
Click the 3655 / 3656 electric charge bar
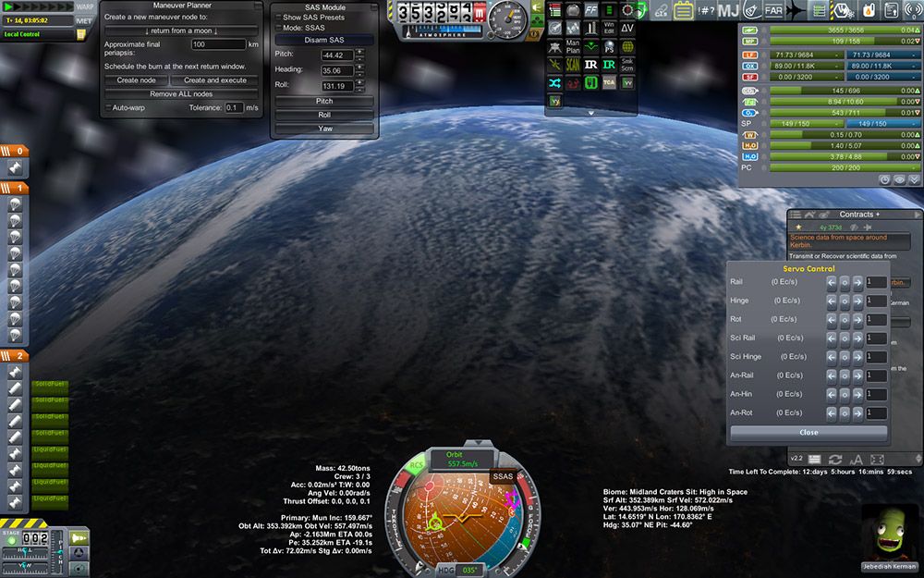tap(845, 31)
